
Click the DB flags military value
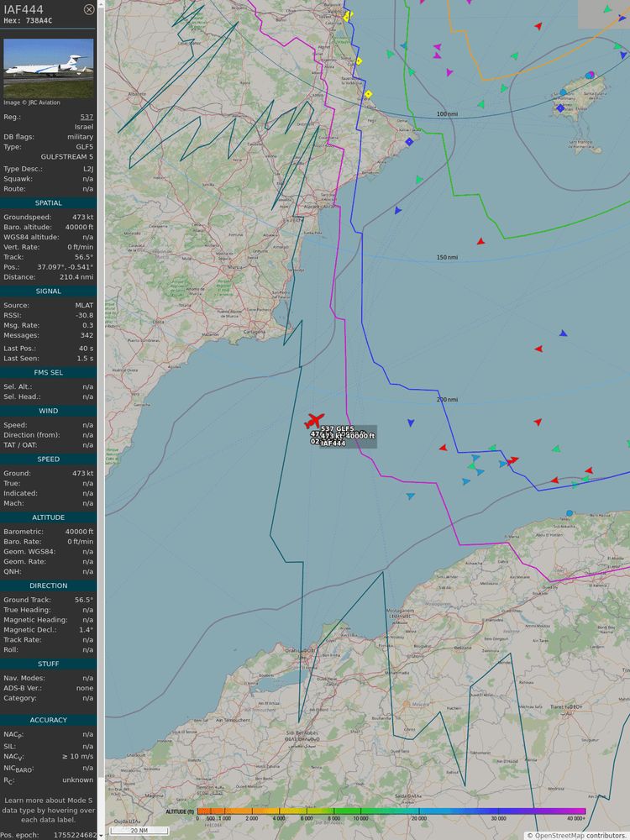coord(81,137)
